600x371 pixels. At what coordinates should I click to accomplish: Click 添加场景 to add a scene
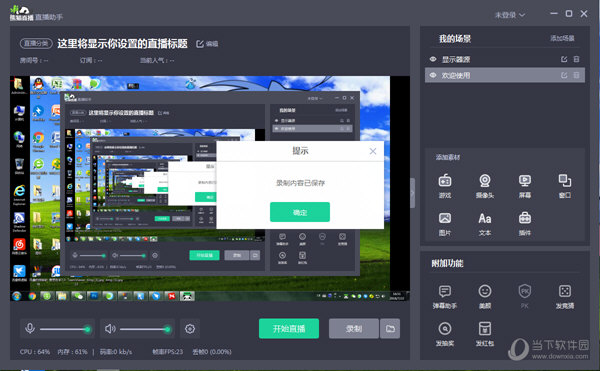(x=562, y=38)
